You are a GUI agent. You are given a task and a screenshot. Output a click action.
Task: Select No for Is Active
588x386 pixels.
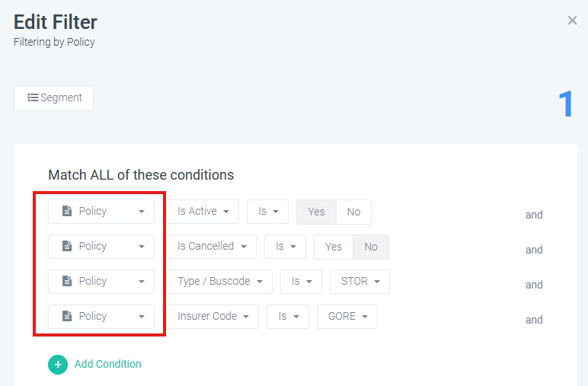coord(353,212)
